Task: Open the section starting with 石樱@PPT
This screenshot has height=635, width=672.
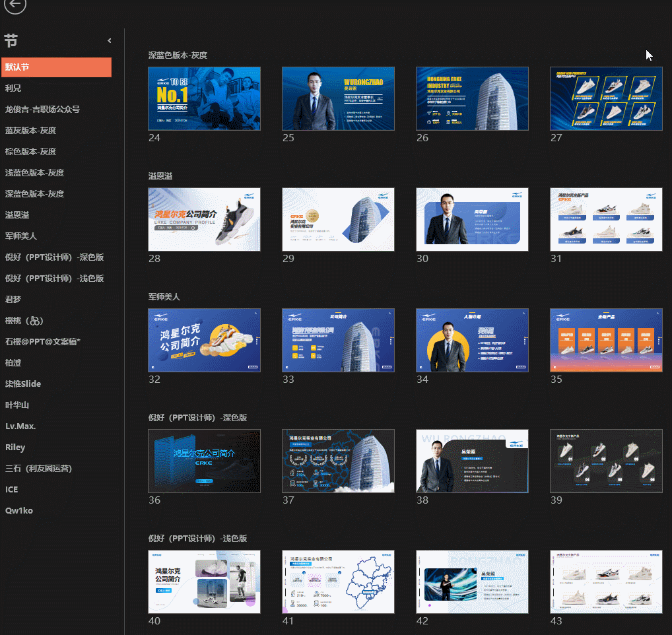Action: coord(43,341)
